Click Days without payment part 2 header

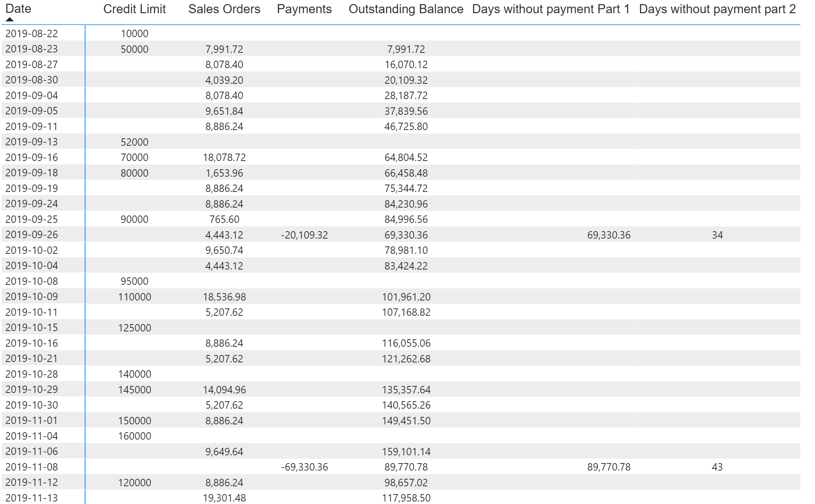[x=717, y=9]
